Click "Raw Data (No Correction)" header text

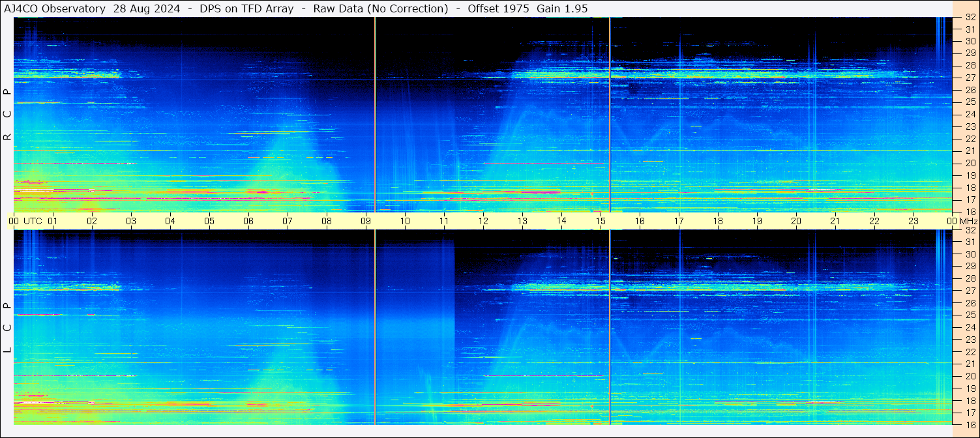pyautogui.click(x=381, y=8)
